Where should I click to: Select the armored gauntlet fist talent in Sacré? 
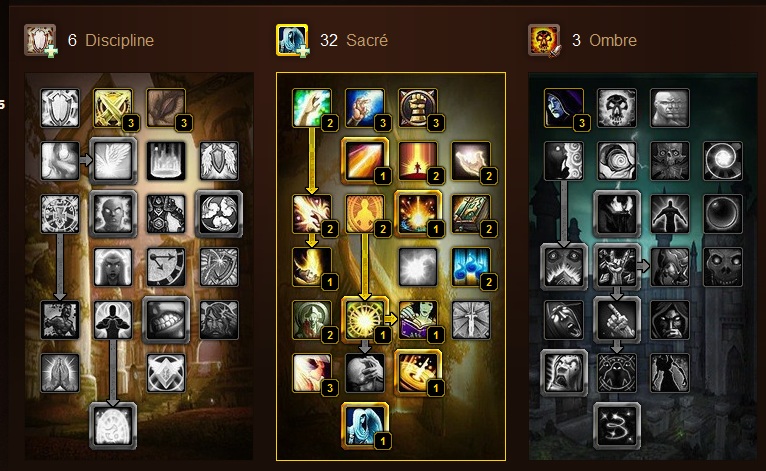click(x=418, y=108)
